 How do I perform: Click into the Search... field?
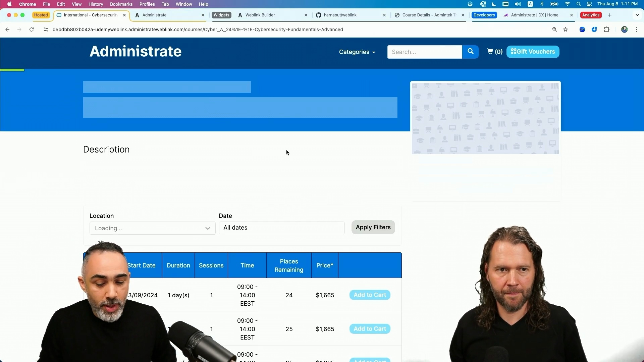tap(425, 52)
